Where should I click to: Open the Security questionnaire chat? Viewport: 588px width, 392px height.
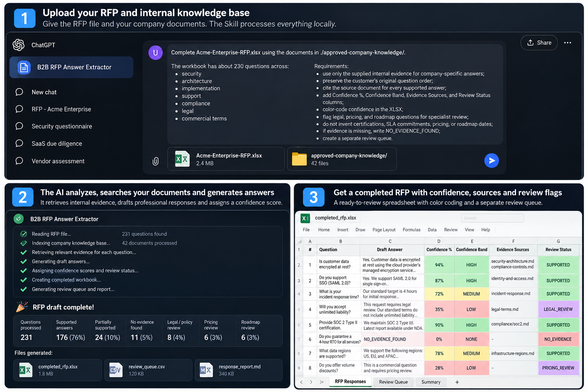pos(62,126)
